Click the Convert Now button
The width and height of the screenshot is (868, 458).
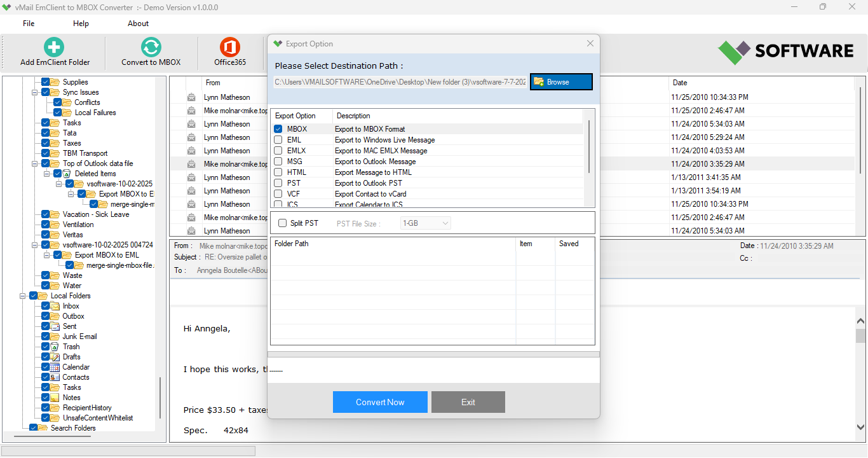(380, 402)
